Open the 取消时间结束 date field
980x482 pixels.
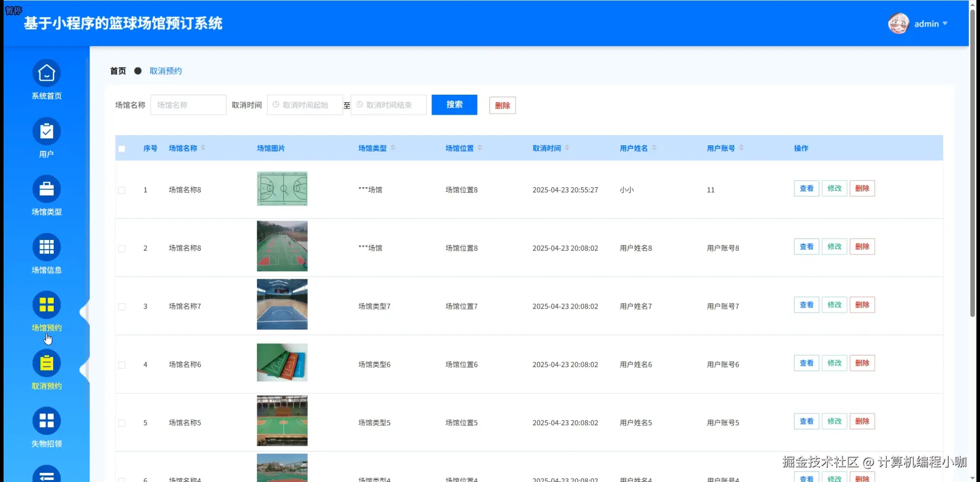pos(389,105)
